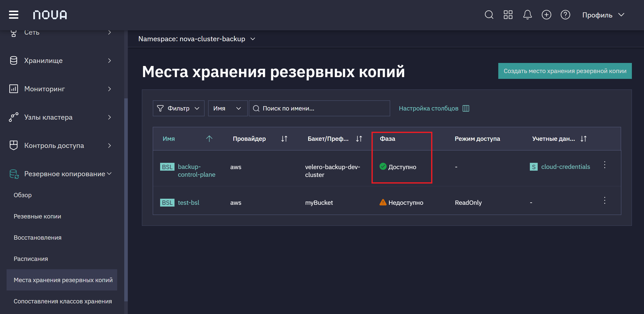This screenshot has width=644, height=314.
Task: Open the global search icon
Action: 489,15
